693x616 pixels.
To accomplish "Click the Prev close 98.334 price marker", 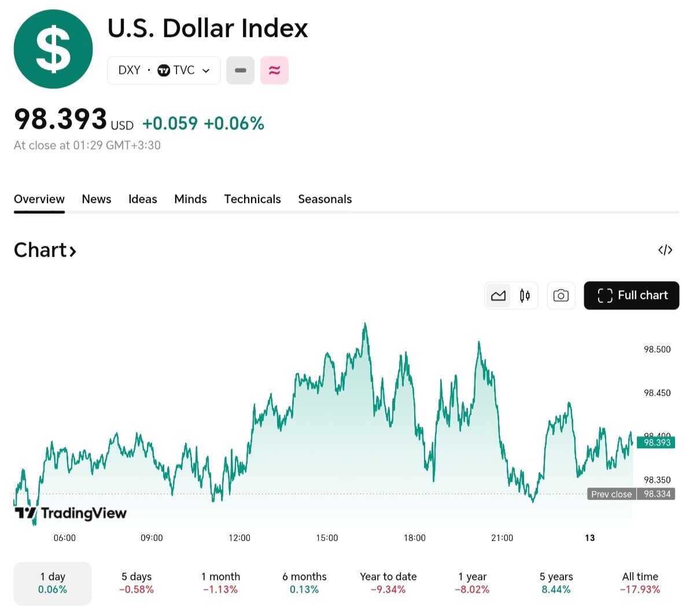I will pyautogui.click(x=631, y=494).
